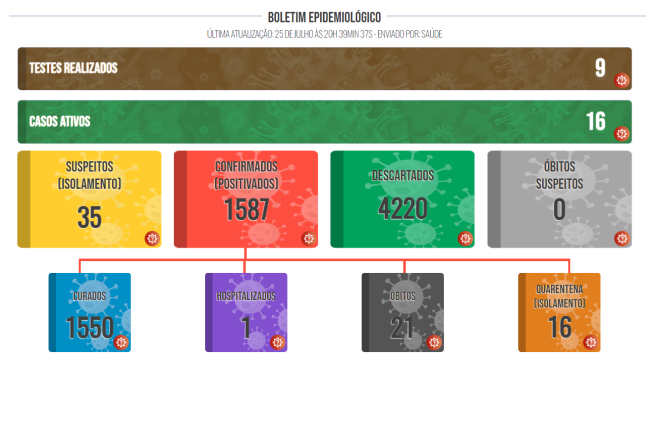Click the red icon on dark Óbitos card
651x447 pixels.
435,342
